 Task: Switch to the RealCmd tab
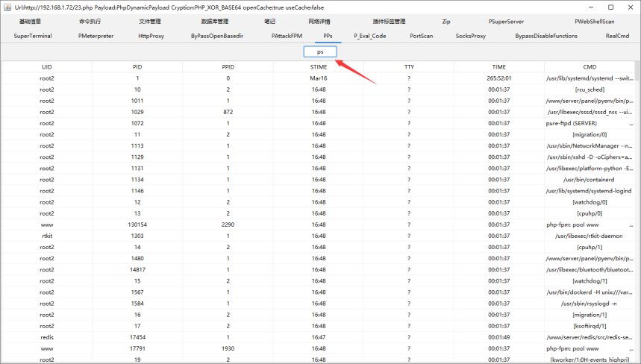(x=616, y=36)
